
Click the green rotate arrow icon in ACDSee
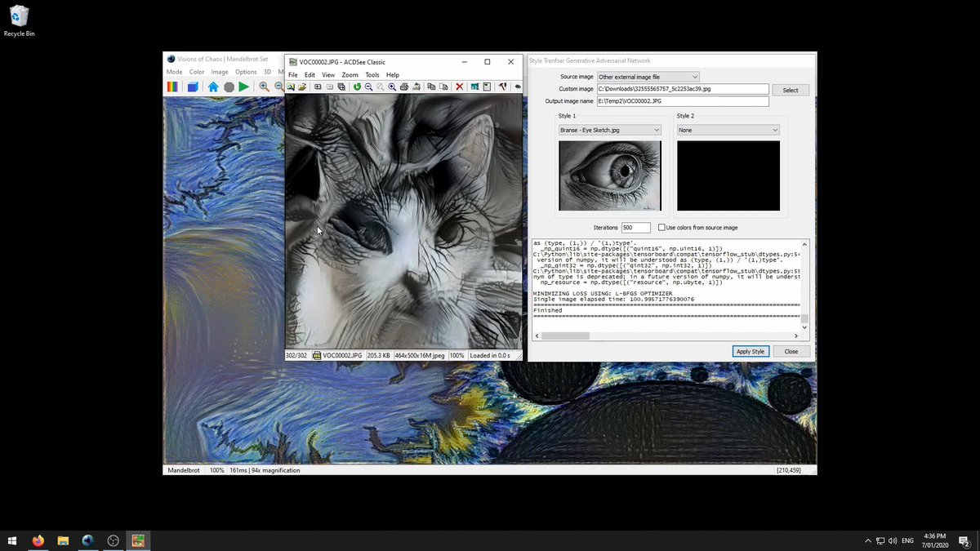357,87
